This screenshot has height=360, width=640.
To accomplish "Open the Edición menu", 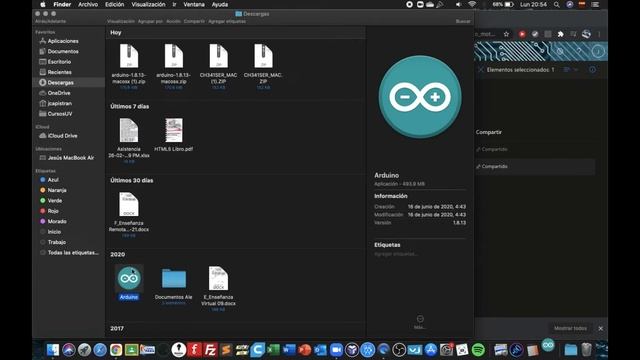I will click(x=115, y=4).
